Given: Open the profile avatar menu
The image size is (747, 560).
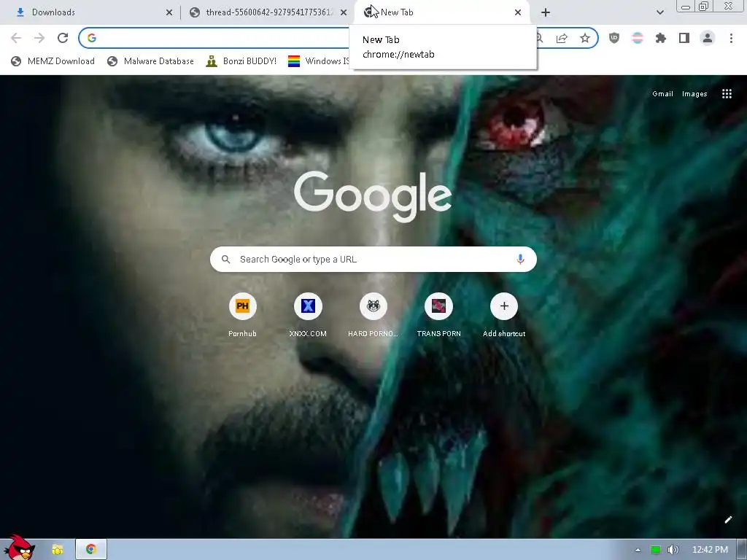Looking at the screenshot, I should (708, 38).
